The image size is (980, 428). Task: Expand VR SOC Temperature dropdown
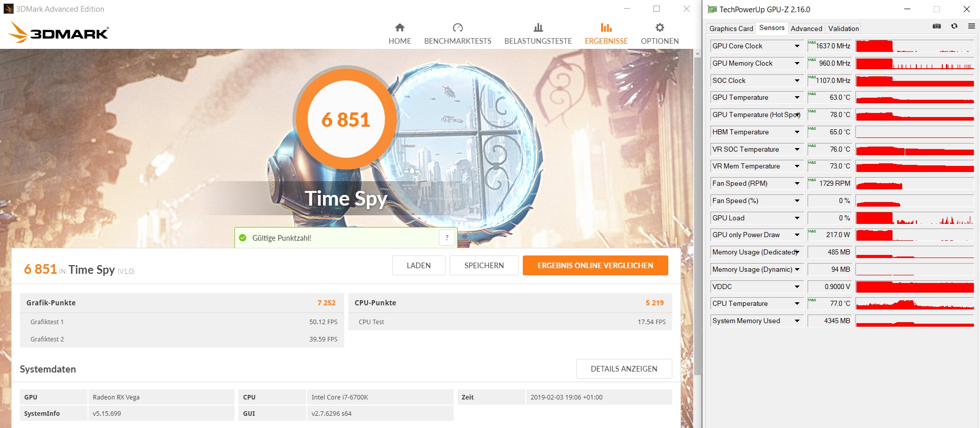[x=797, y=149]
